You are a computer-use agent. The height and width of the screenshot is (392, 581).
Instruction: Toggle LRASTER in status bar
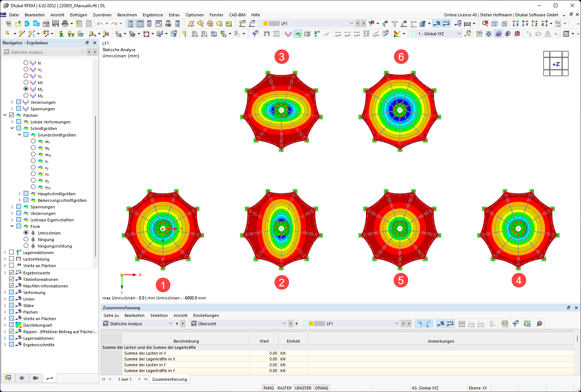point(303,388)
